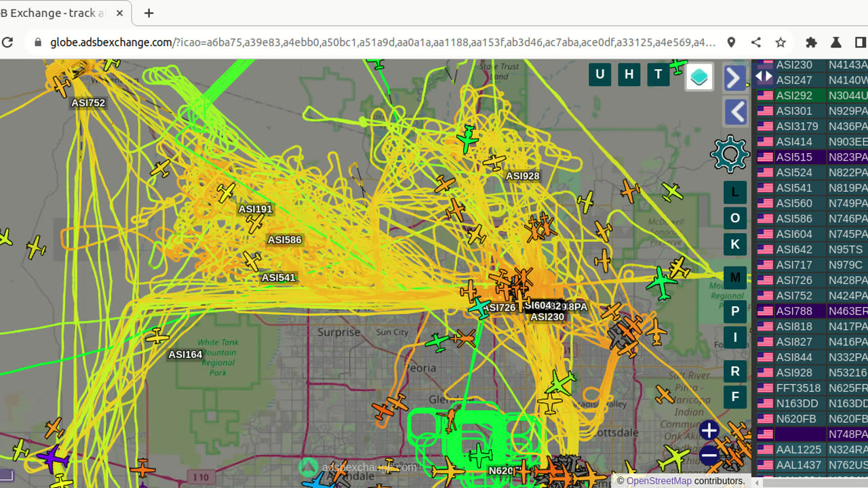The height and width of the screenshot is (488, 868).
Task: Click the double-arrow sidebar toggle icon
Action: pyautogui.click(x=764, y=77)
